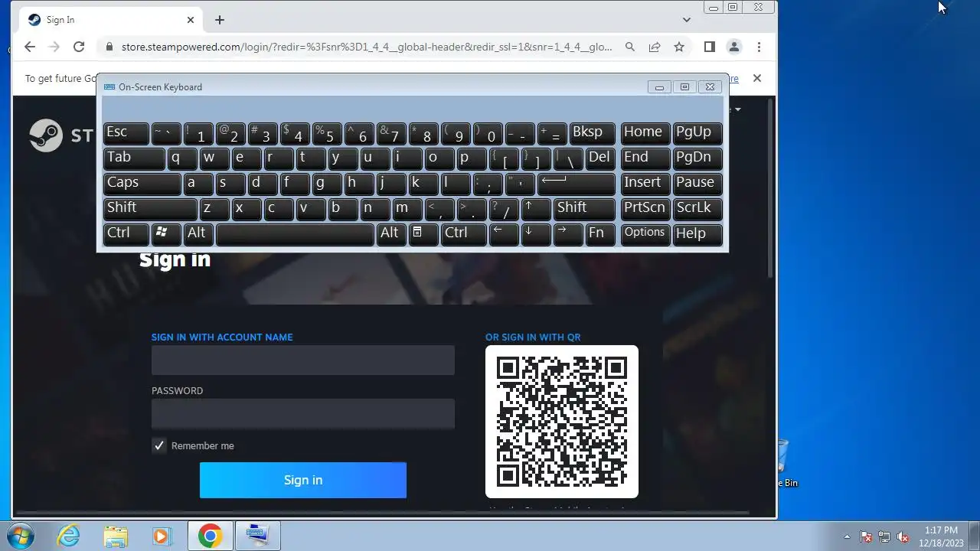
Task: Click the PrtScn key
Action: click(x=645, y=208)
